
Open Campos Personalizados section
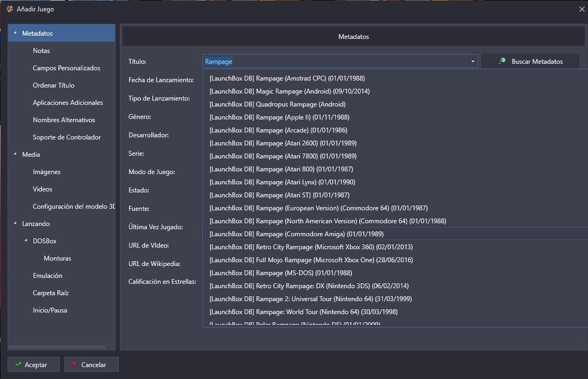point(66,68)
